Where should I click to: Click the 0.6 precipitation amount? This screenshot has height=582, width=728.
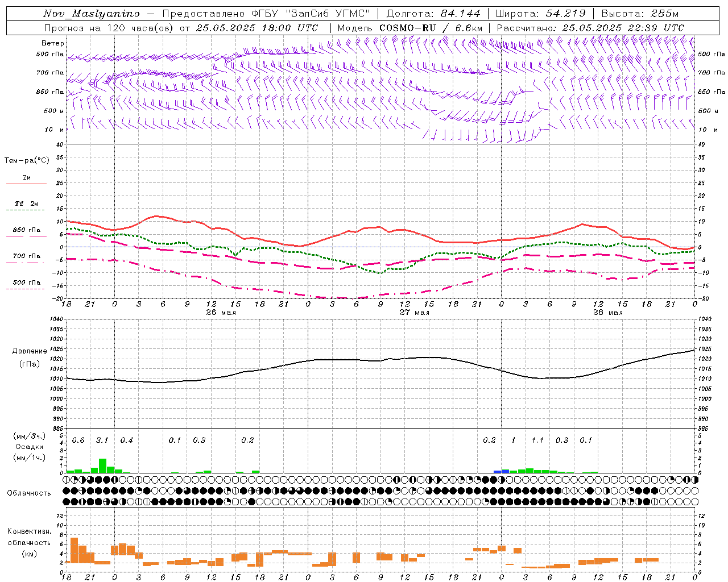[78, 440]
